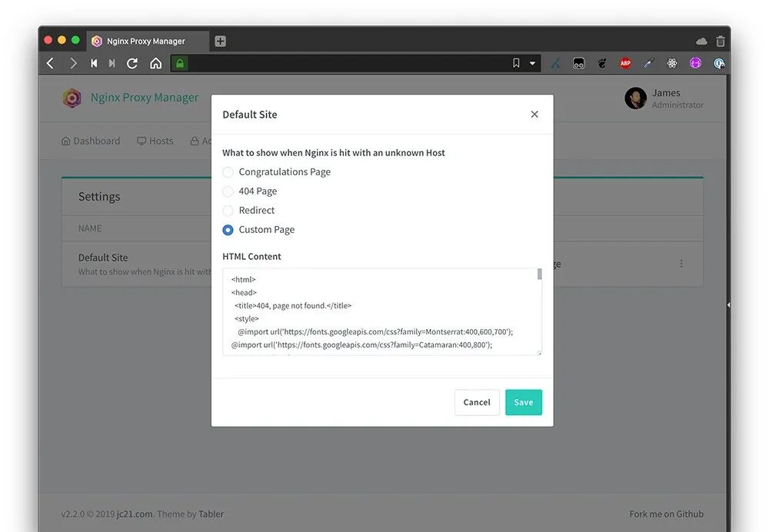Open the new tab plus button

(220, 42)
